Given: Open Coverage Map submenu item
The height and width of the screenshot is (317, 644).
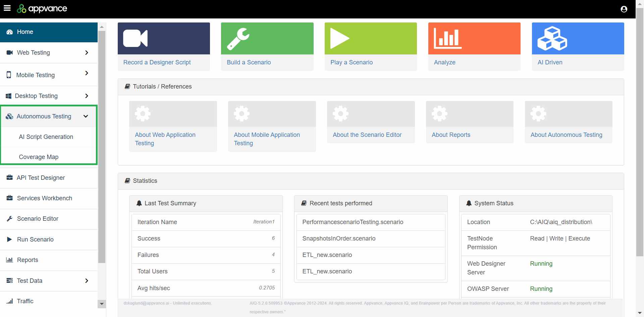Looking at the screenshot, I should 39,157.
